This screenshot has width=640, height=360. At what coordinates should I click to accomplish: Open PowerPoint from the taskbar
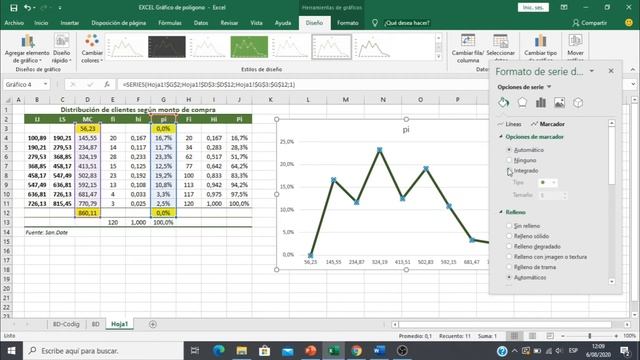pyautogui.click(x=311, y=351)
